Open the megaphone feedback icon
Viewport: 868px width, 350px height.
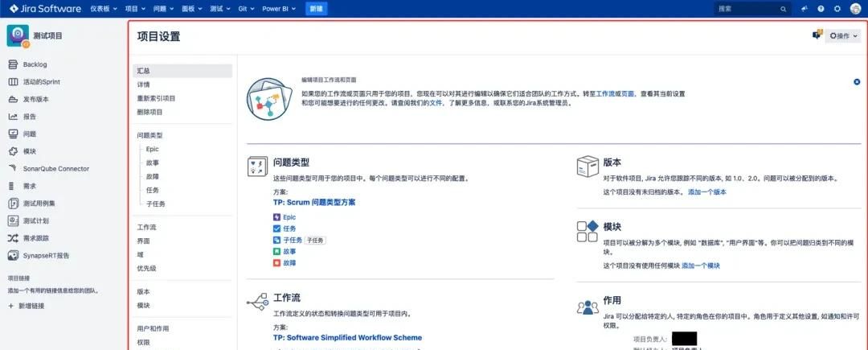point(805,9)
